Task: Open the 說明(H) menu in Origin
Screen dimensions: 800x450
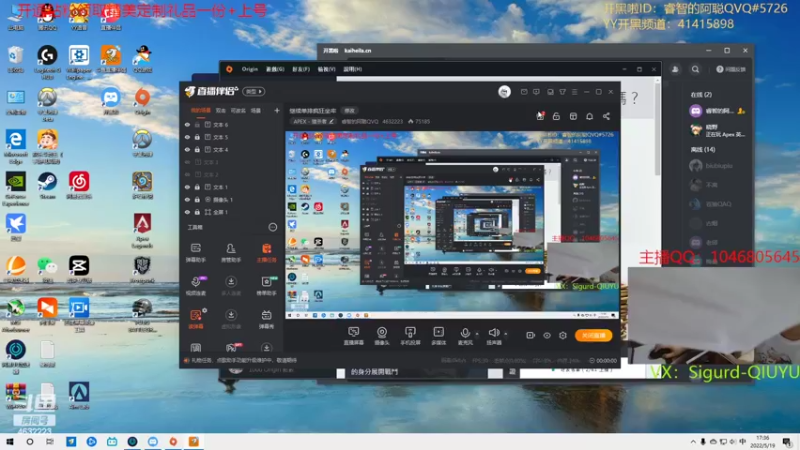Action: pyautogui.click(x=353, y=69)
